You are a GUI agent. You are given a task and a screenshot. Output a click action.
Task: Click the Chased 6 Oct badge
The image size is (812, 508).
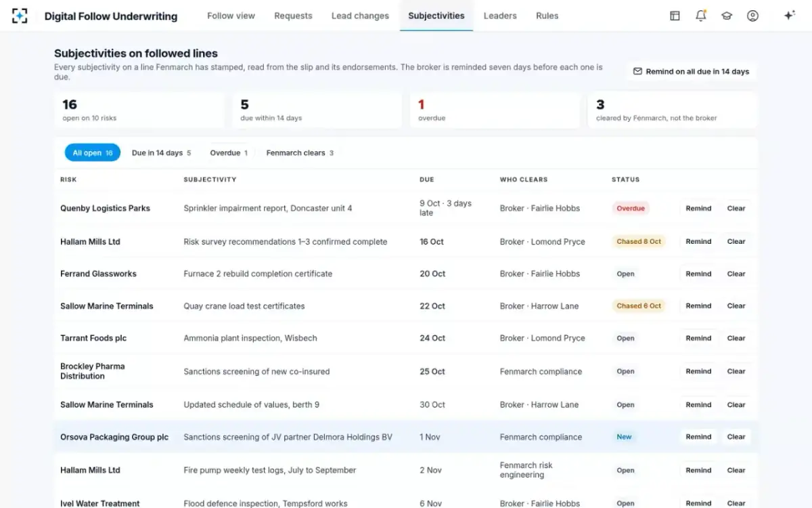pos(639,306)
